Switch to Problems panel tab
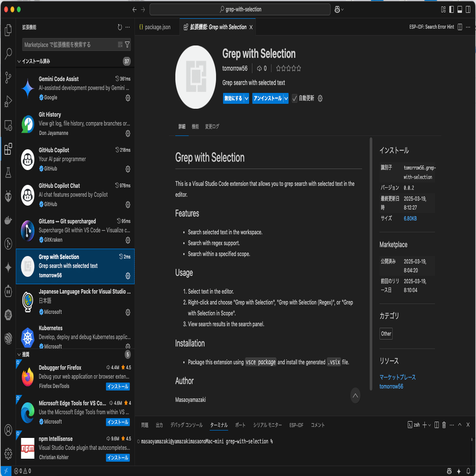476x476 pixels. (145, 425)
